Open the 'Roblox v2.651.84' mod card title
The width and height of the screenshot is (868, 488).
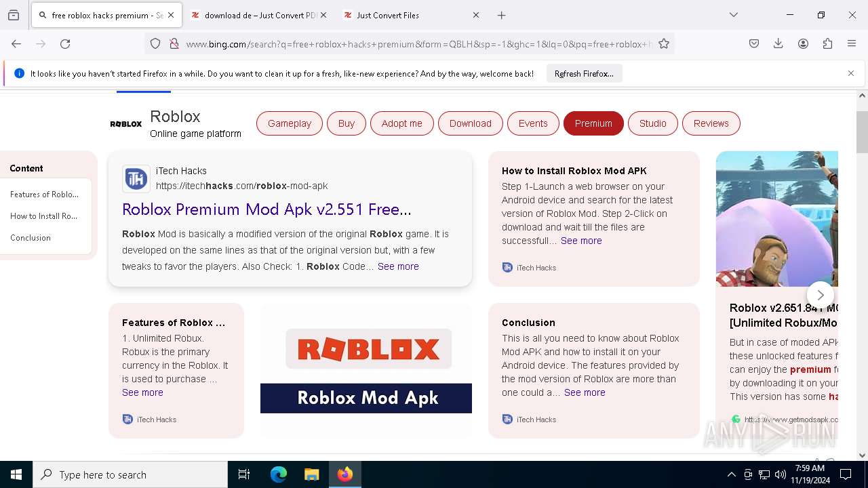click(x=784, y=315)
